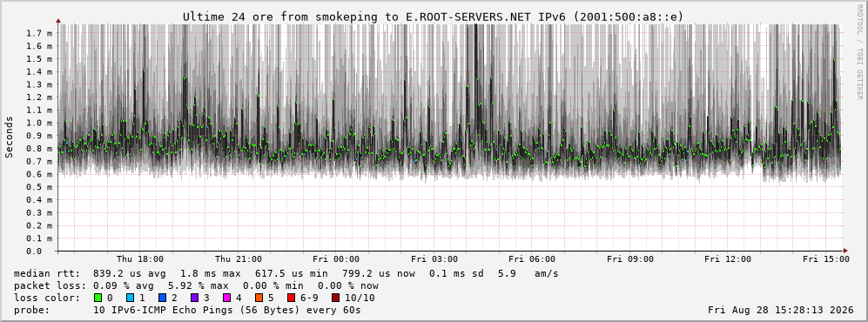Image resolution: width=868 pixels, height=322 pixels.
Task: Click the purple loss color 3 swatch
Action: coord(194,298)
